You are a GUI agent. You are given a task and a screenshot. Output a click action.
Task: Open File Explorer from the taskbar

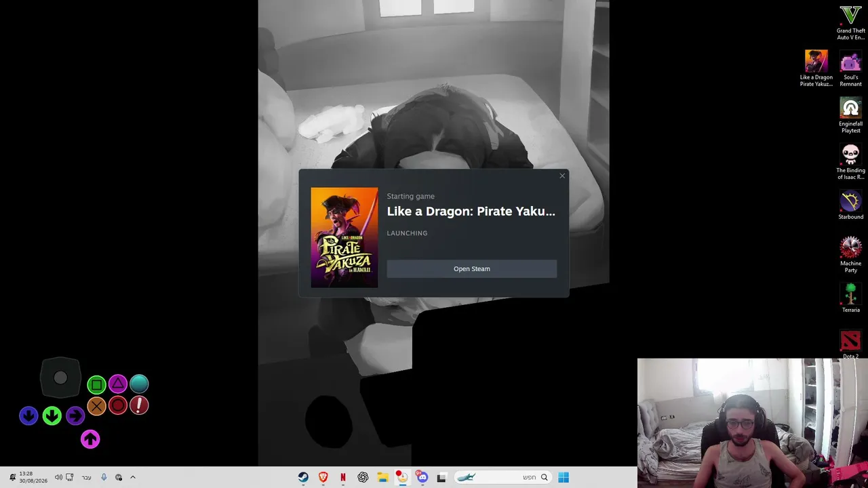tap(382, 477)
